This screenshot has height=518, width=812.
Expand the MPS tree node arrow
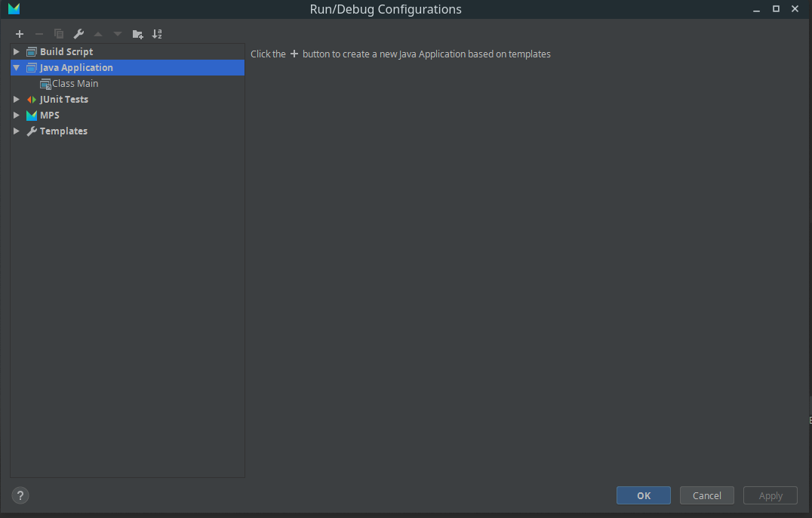[x=17, y=116]
